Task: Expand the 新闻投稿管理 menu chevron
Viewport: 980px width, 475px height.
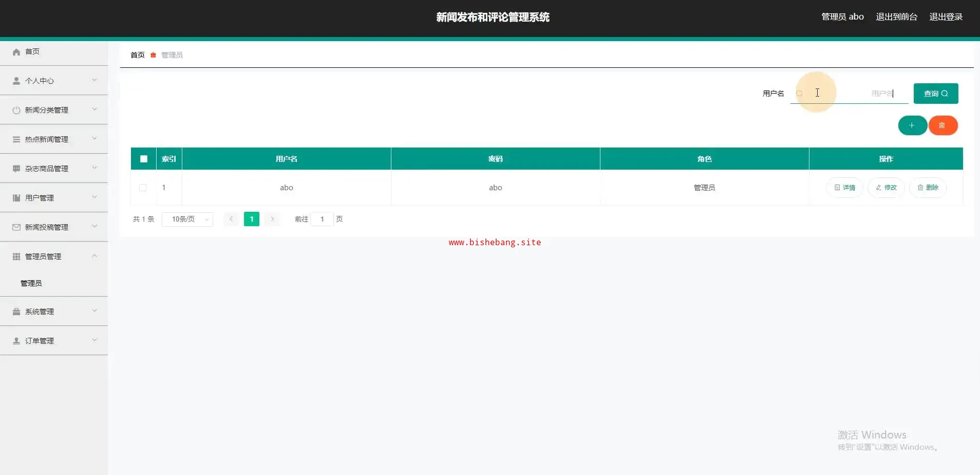Action: pos(95,227)
